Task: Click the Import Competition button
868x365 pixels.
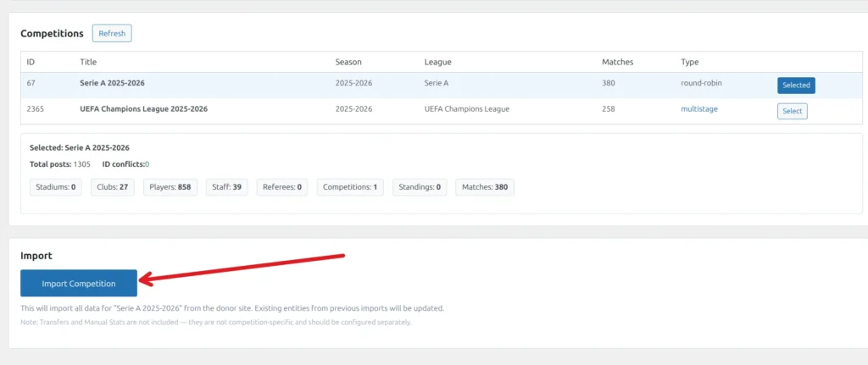Action: (79, 283)
